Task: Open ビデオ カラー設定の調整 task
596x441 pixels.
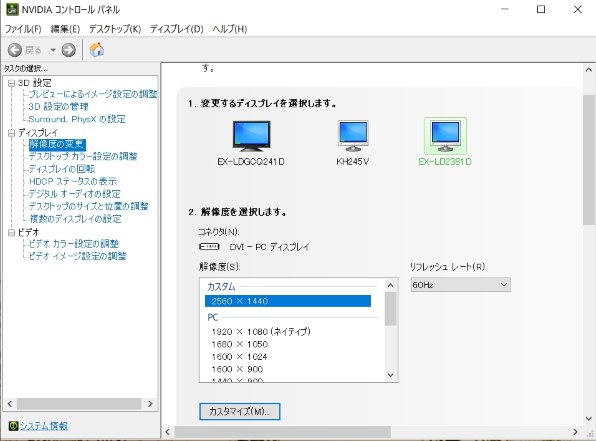Action: pos(73,244)
